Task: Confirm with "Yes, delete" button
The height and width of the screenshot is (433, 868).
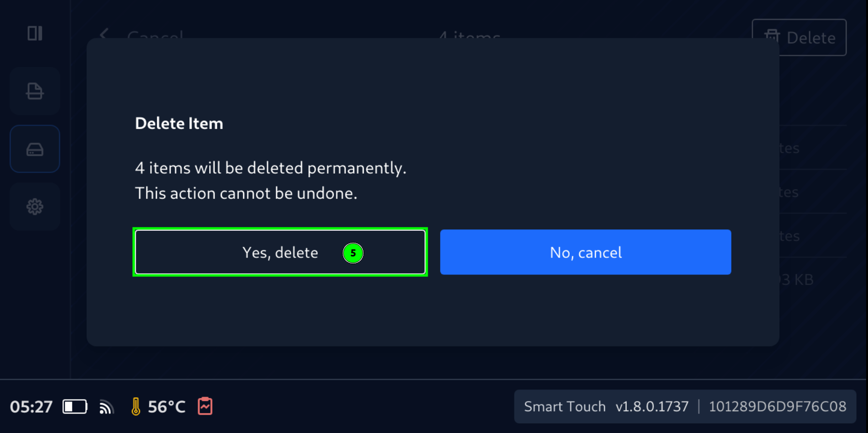Action: (x=279, y=252)
